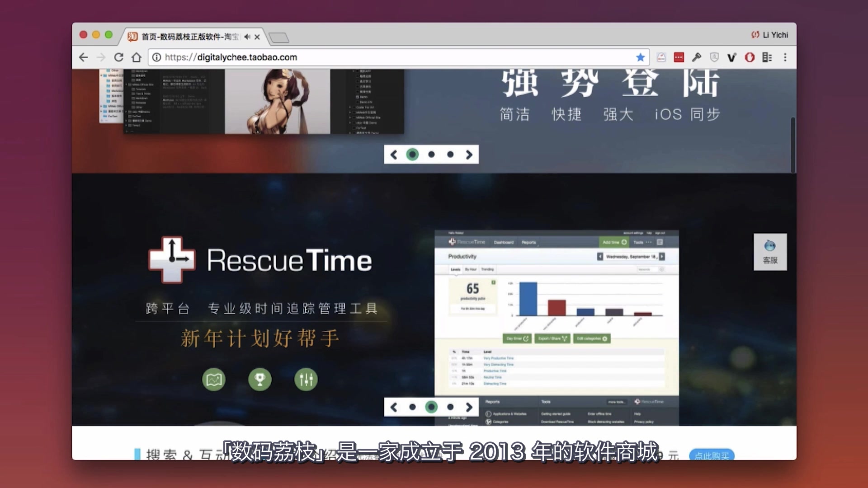Click the 客服 customer service icon

click(769, 250)
